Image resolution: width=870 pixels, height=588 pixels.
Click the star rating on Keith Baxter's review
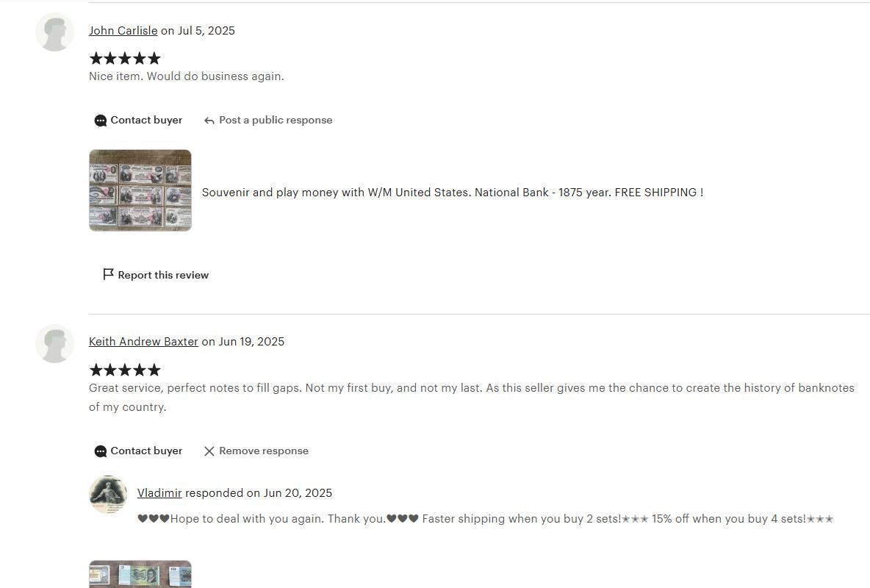tap(125, 370)
